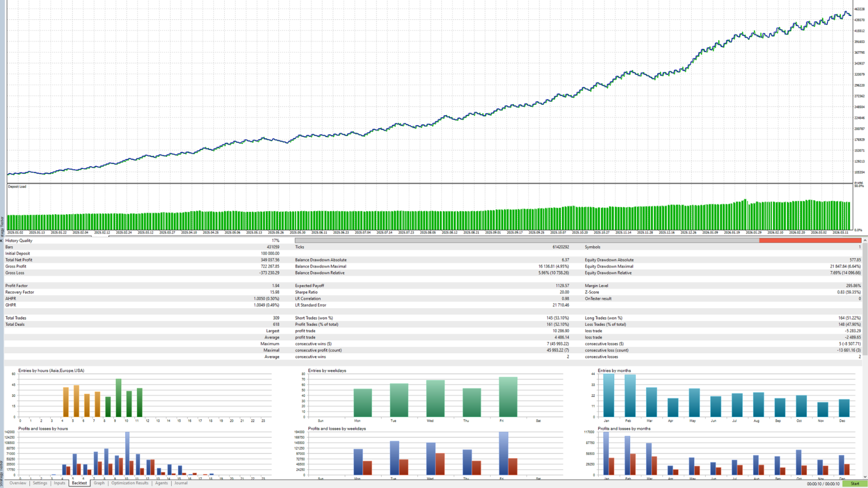Switch to the Settings tab
This screenshot has height=488, width=868.
pos(40,483)
